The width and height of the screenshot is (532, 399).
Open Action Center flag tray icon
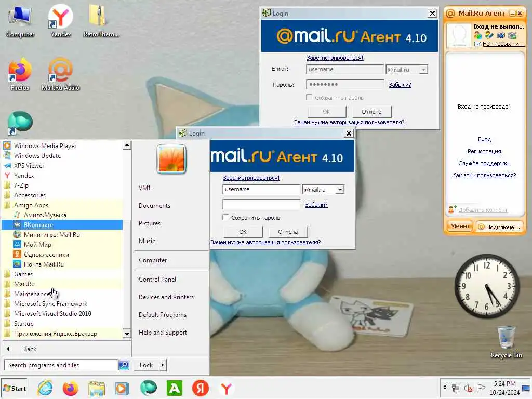[481, 388]
